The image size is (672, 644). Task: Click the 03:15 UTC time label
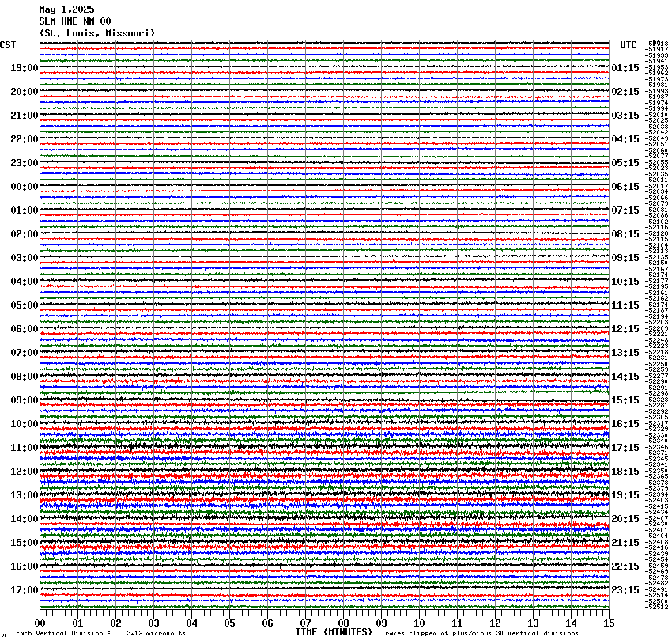[625, 116]
